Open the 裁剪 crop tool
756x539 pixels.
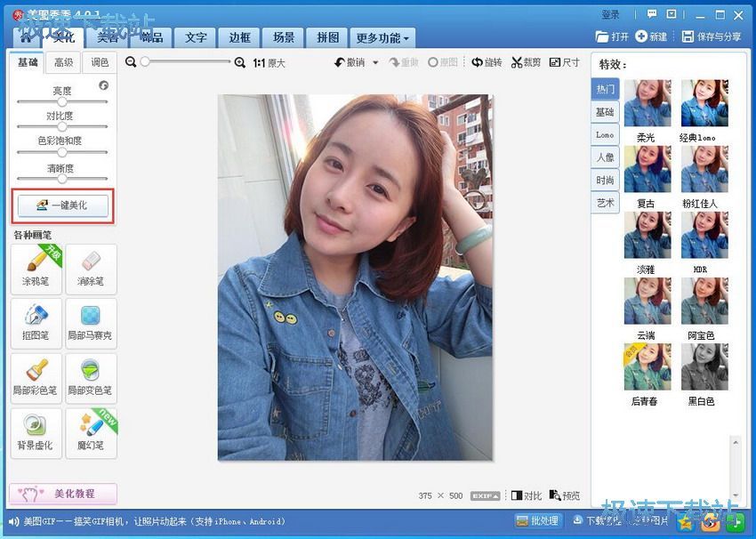[526, 62]
